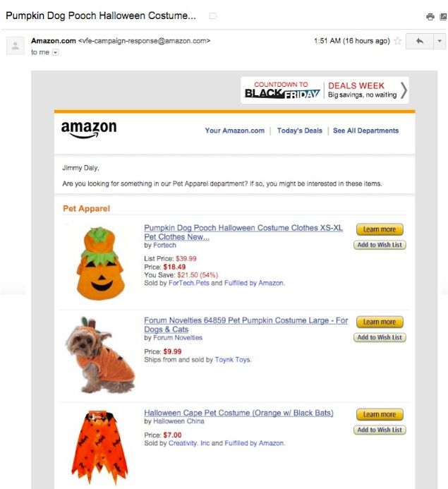
Task: Add Forum Novelties pumpkin costume to Wish List
Action: 380,337
